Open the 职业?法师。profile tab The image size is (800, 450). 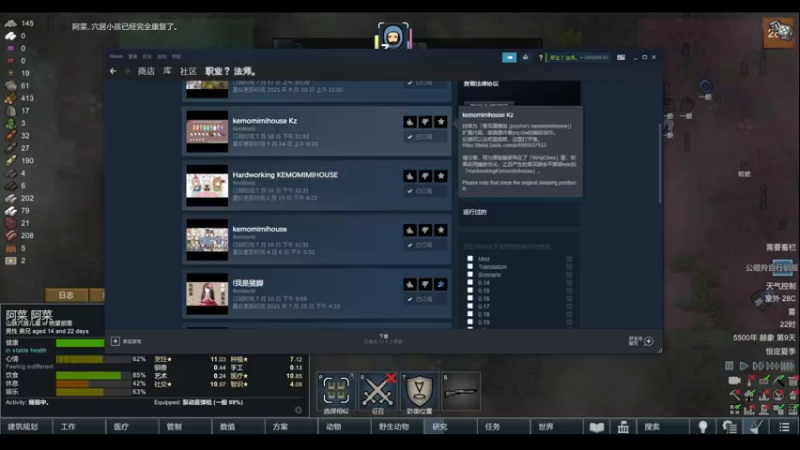point(231,71)
